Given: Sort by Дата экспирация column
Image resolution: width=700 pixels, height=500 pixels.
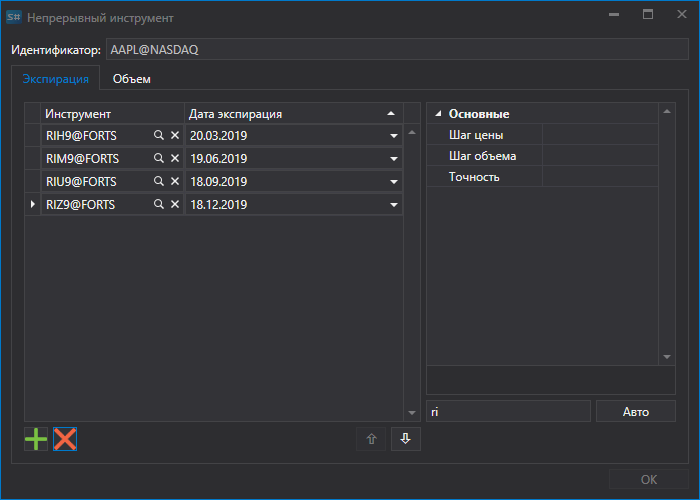Looking at the screenshot, I should coord(294,114).
